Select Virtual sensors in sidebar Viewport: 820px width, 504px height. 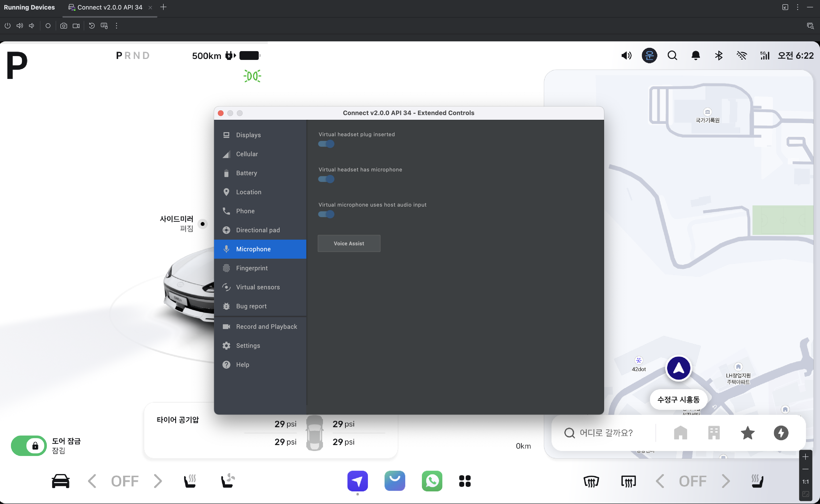pos(258,287)
